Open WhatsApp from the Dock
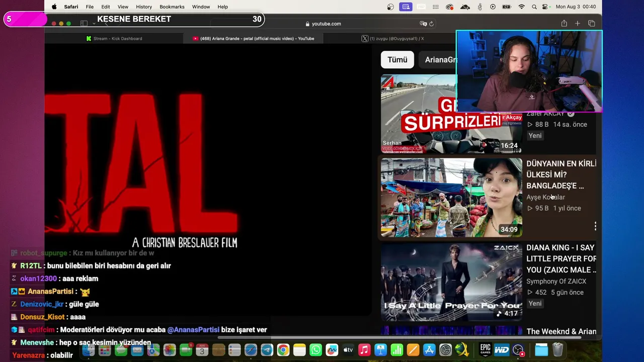The height and width of the screenshot is (362, 644). click(315, 350)
